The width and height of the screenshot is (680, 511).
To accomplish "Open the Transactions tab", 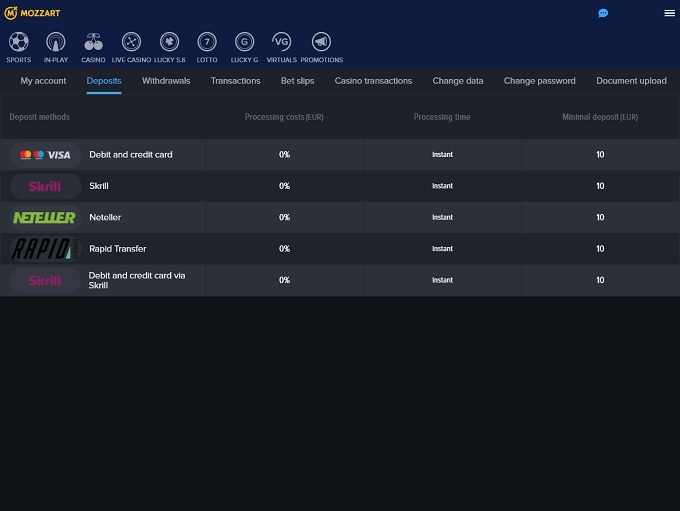I will 235,81.
